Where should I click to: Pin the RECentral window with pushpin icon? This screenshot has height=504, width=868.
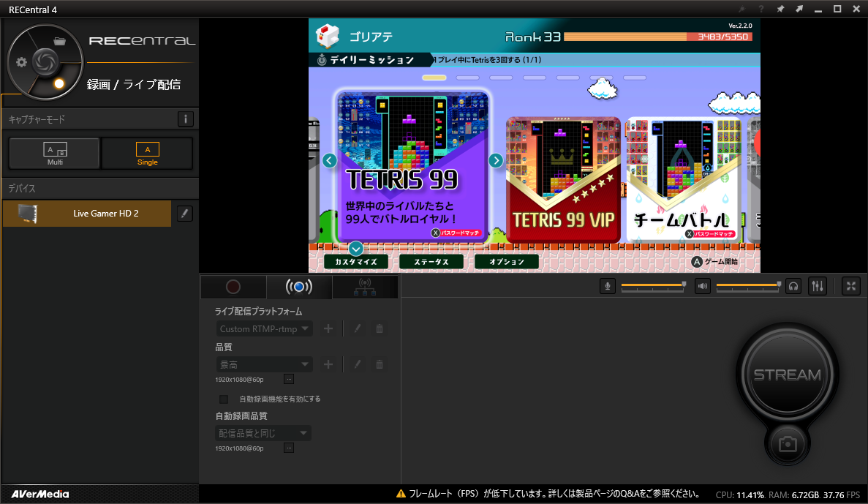pyautogui.click(x=780, y=9)
